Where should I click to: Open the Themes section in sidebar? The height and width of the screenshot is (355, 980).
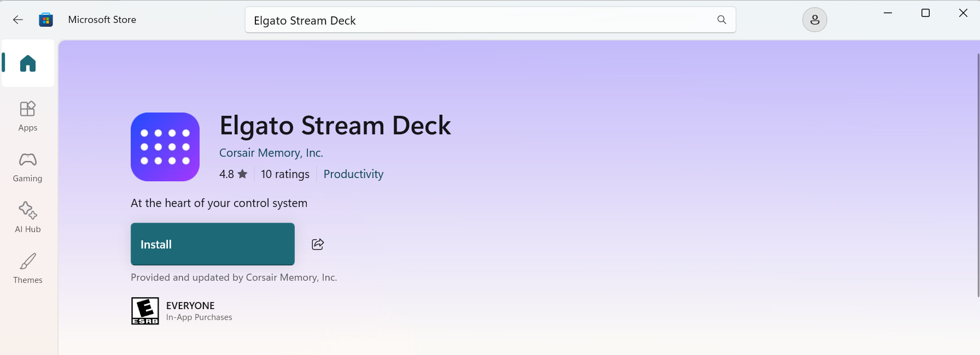pyautogui.click(x=28, y=269)
